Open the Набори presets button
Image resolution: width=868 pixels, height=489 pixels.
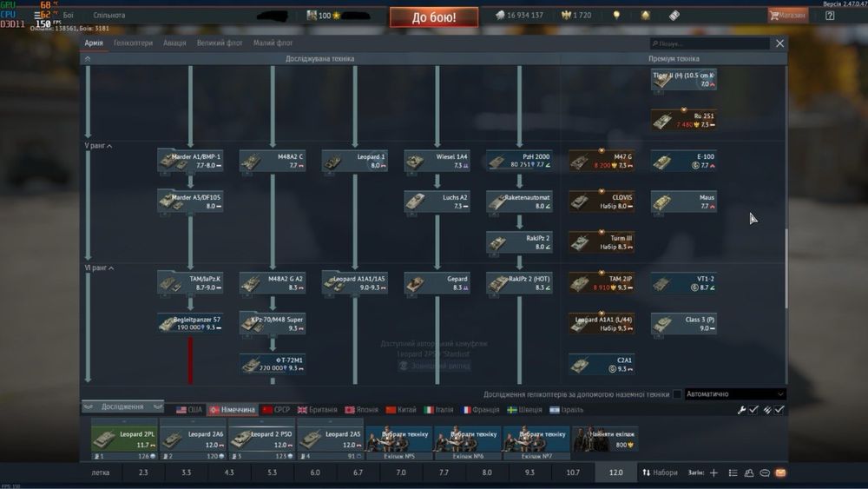click(660, 472)
